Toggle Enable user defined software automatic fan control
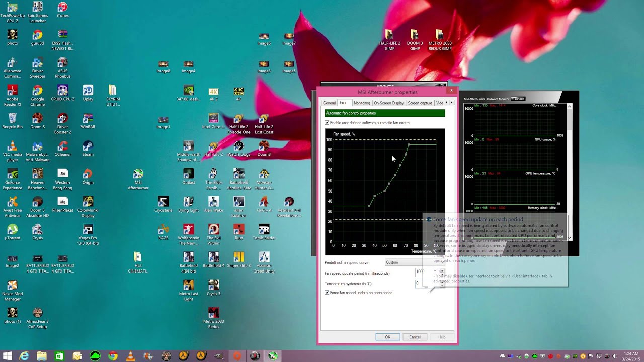The height and width of the screenshot is (362, 644). [327, 123]
